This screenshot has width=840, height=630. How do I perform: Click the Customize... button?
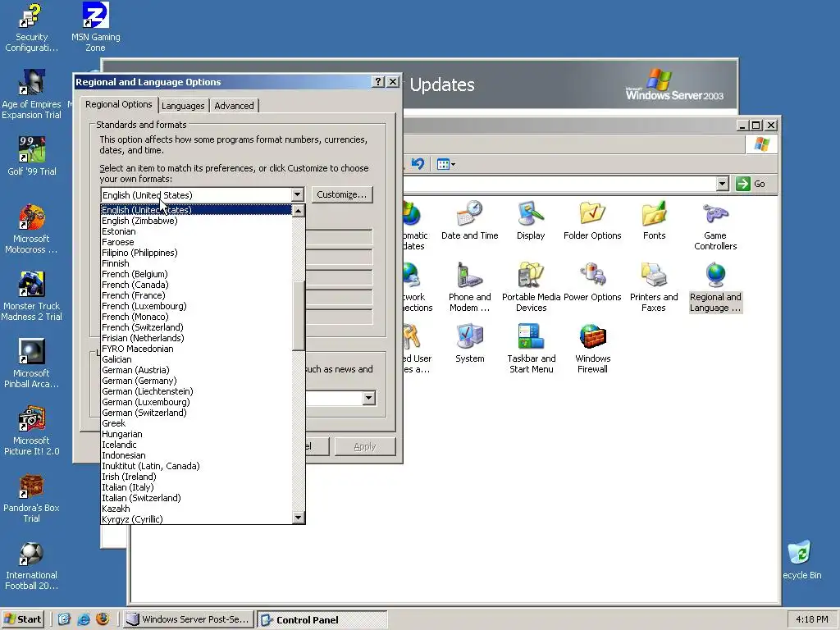342,194
